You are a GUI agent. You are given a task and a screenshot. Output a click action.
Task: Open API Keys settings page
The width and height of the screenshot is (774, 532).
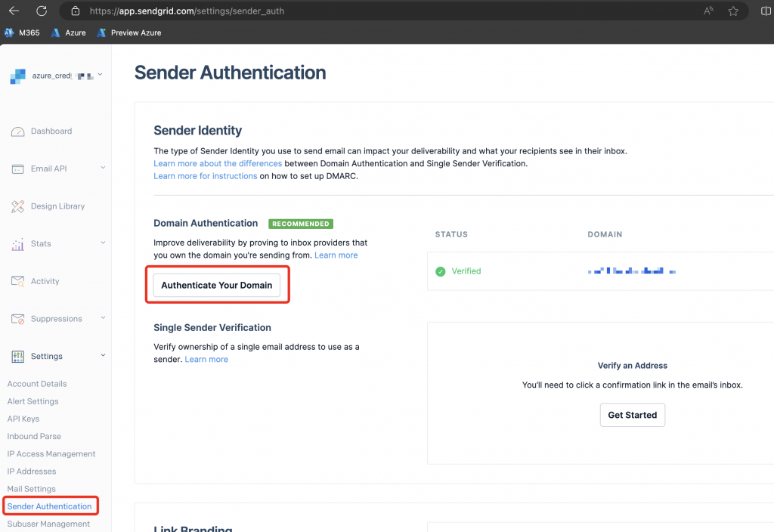(x=23, y=419)
